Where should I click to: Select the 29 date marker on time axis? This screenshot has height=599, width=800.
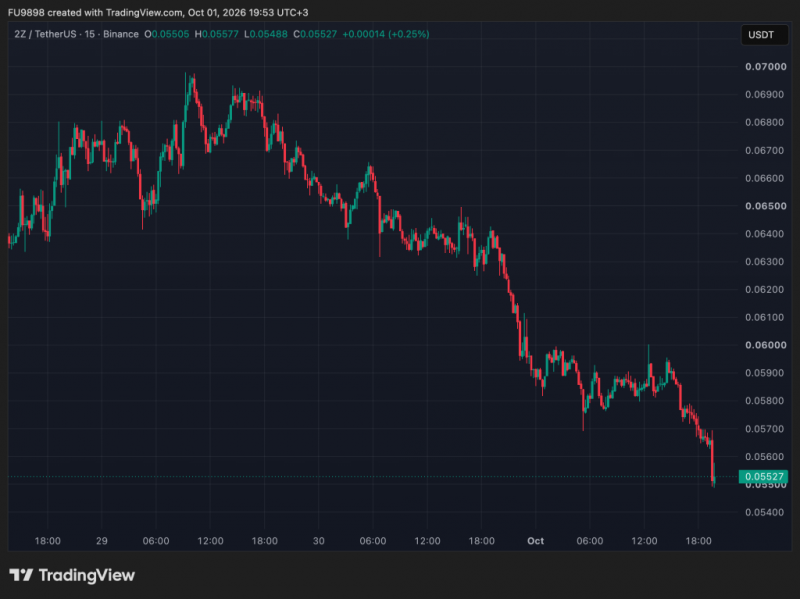pos(102,541)
